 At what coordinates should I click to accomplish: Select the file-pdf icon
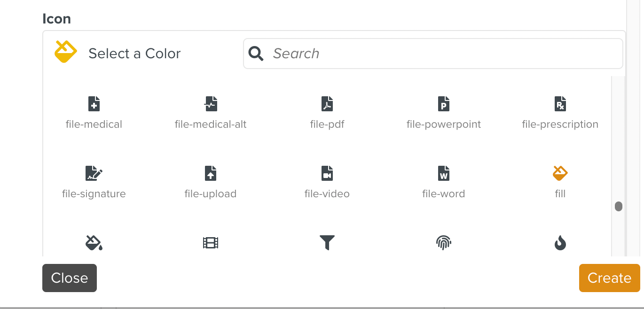coord(327,103)
